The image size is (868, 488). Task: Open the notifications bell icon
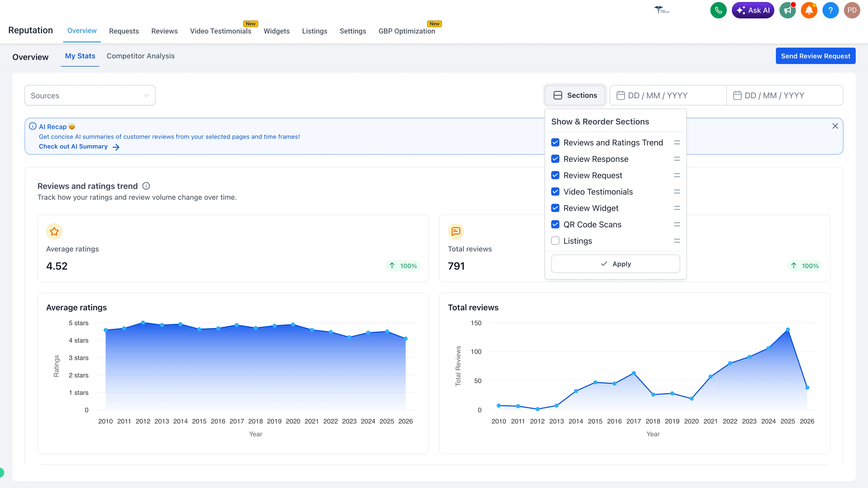(x=809, y=10)
